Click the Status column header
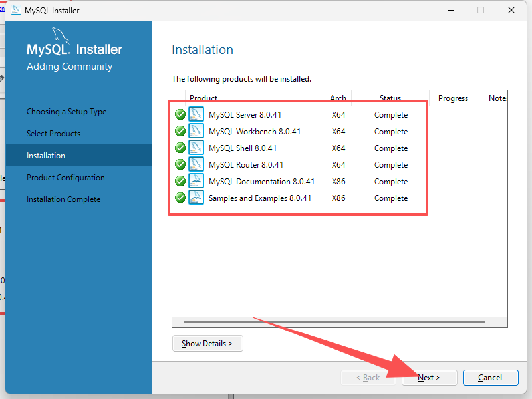Screen dimensions: 532x399 click(390, 98)
